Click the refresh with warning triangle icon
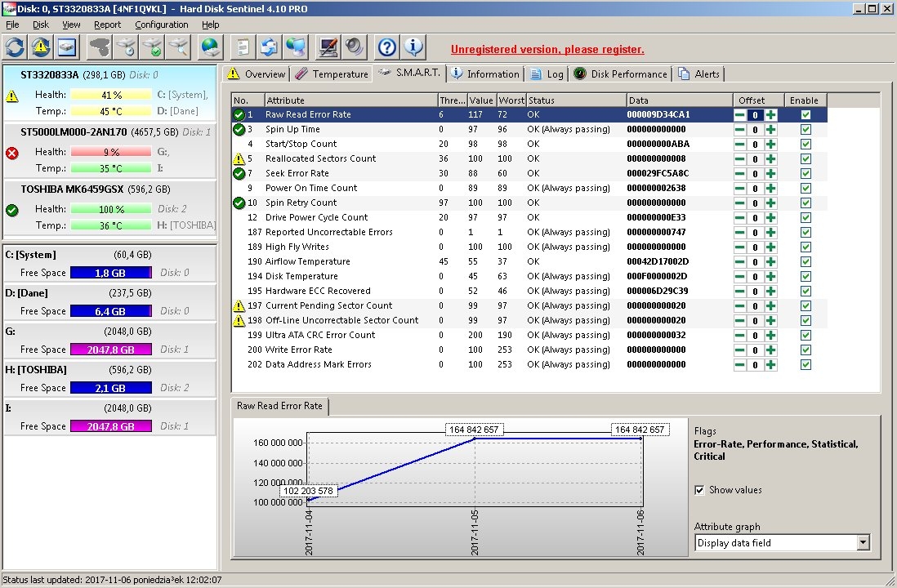Screen dimensions: 897x588 41,47
